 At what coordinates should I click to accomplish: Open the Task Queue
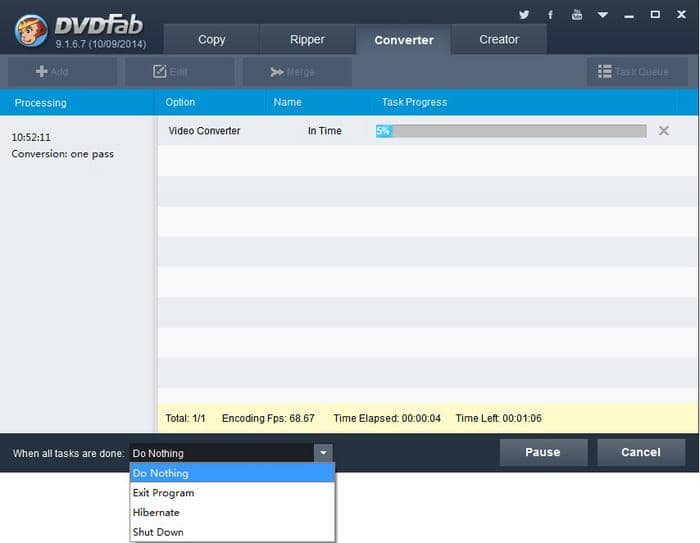click(637, 71)
